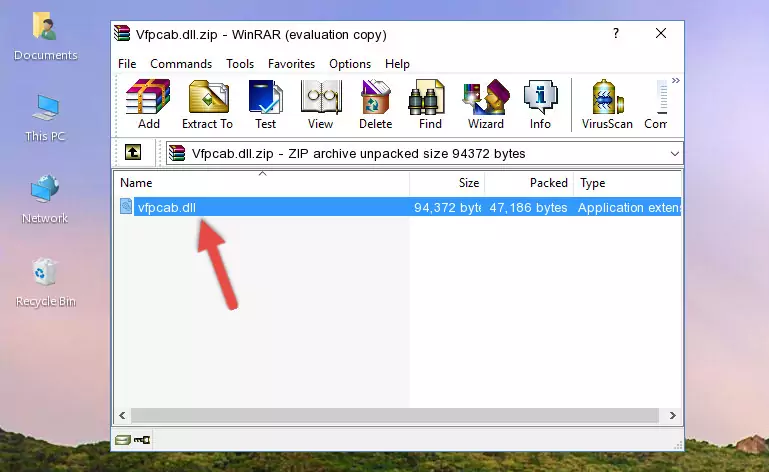769x472 pixels.
Task: Click the question mark help button
Action: [615, 33]
